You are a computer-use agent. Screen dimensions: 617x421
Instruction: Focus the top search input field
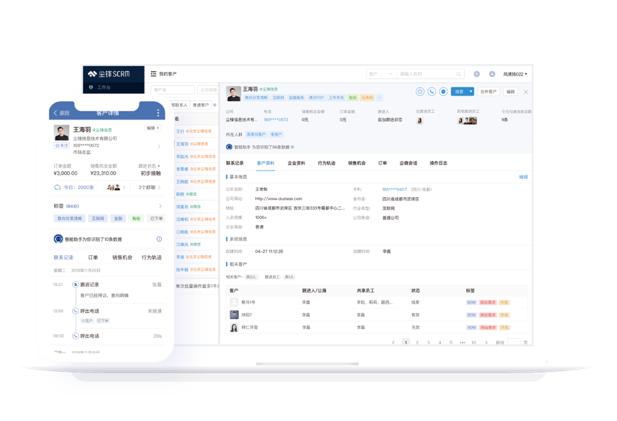[415, 74]
